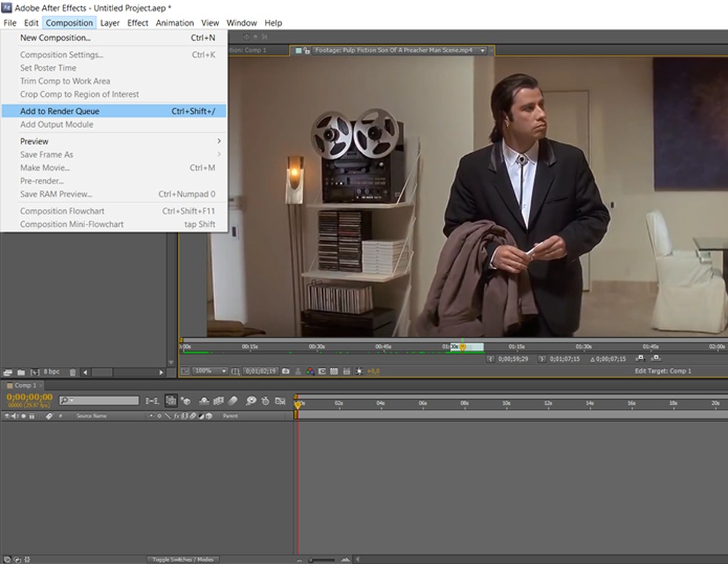Enable Frame Blending in the timeline
The image size is (728, 564).
218,401
